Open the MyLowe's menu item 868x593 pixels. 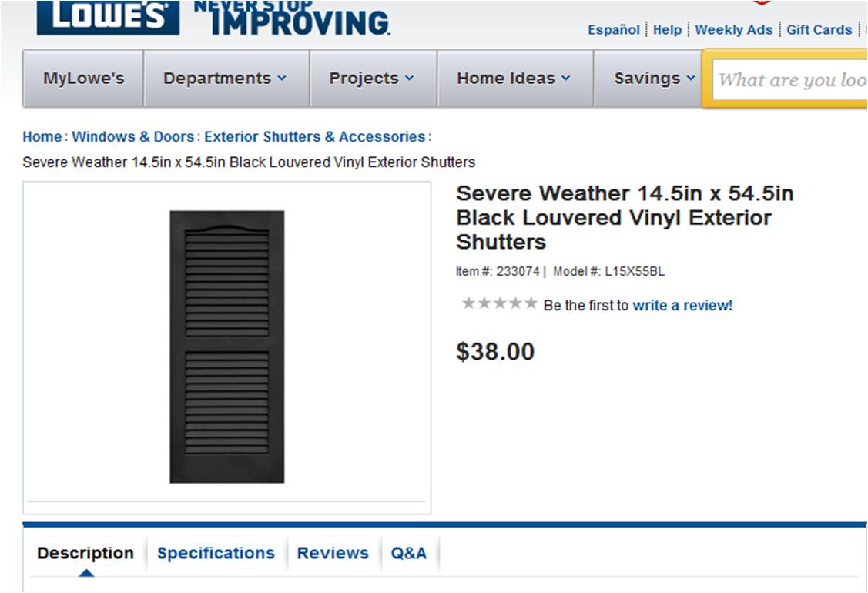83,79
